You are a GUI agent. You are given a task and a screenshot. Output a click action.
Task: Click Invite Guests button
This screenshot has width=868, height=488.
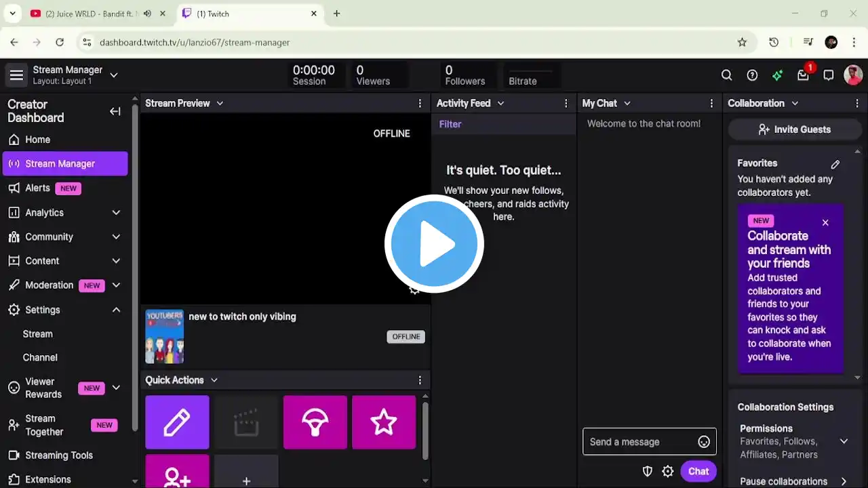[793, 129]
